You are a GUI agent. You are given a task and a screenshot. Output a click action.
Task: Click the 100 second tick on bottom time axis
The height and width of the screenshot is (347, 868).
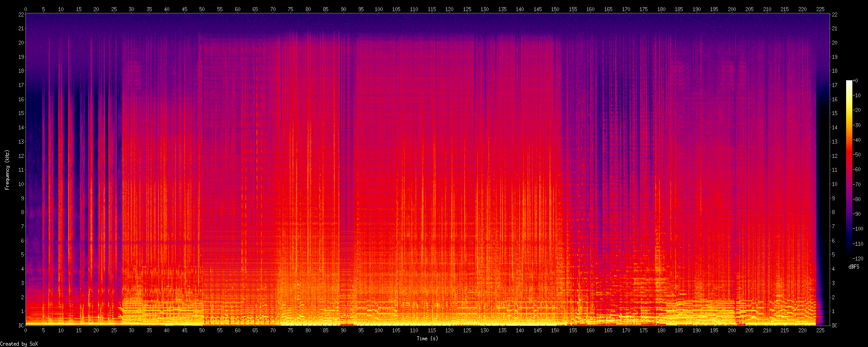[x=379, y=330]
